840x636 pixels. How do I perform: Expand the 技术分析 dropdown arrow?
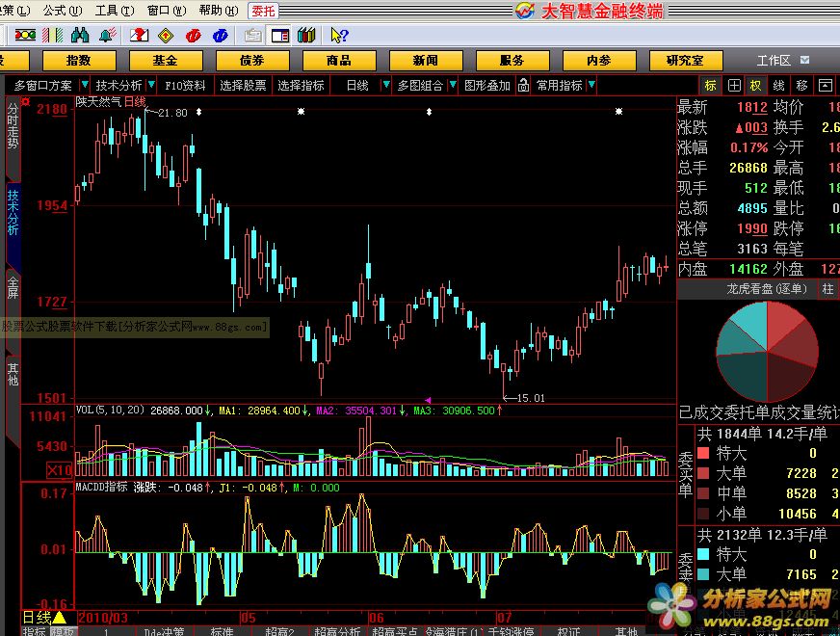coord(151,85)
